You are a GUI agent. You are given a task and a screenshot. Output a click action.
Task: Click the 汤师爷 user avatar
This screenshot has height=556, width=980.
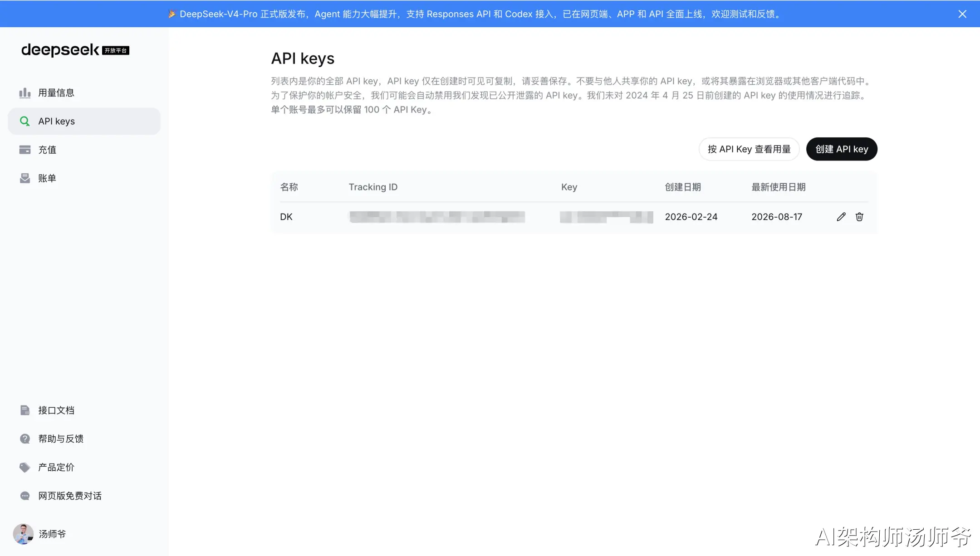(23, 534)
